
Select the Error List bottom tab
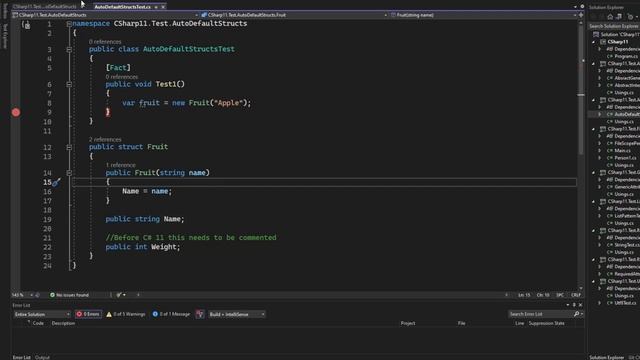(21, 357)
